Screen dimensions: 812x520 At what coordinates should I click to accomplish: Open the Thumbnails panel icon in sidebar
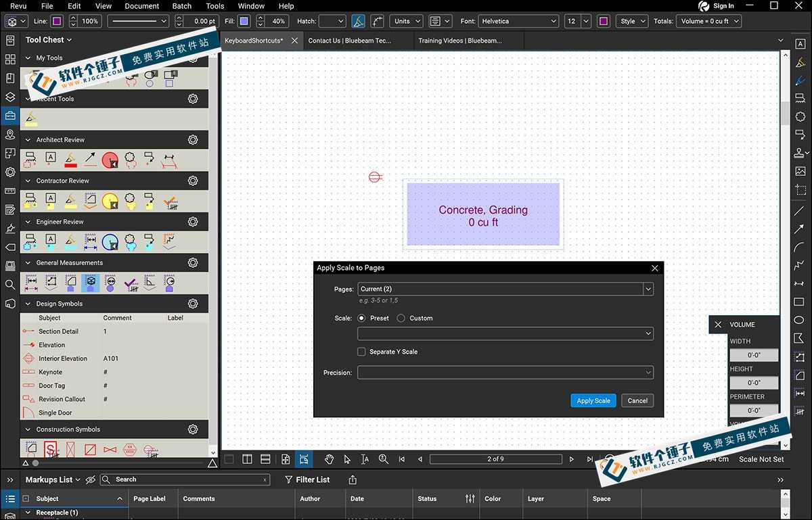(10, 60)
